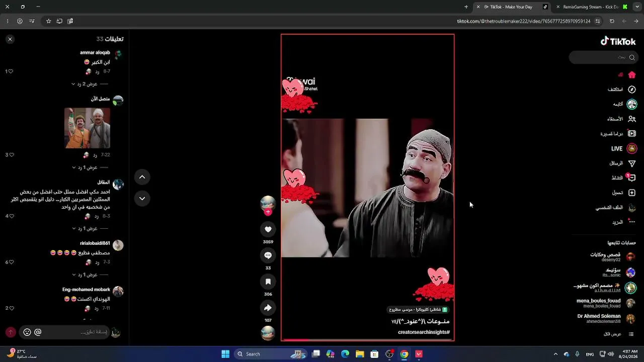Share the video with the arrow icon
Image resolution: width=644 pixels, height=362 pixels.
[268, 308]
